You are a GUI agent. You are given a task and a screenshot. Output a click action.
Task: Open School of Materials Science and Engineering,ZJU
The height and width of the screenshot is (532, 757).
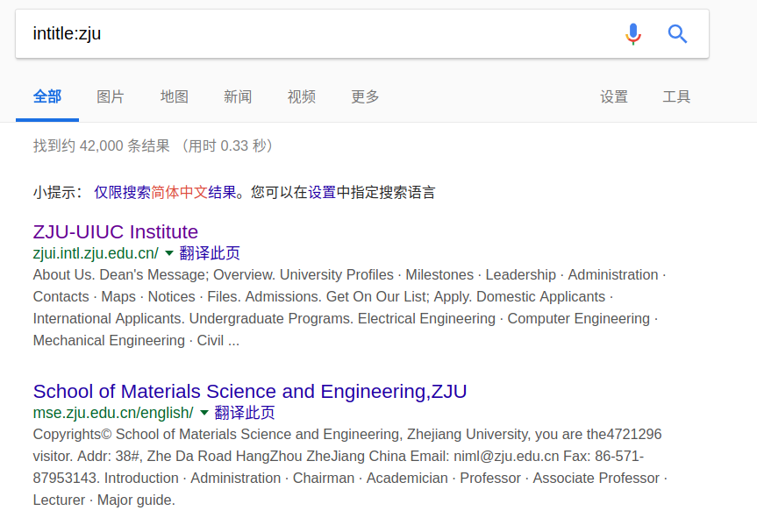(250, 391)
